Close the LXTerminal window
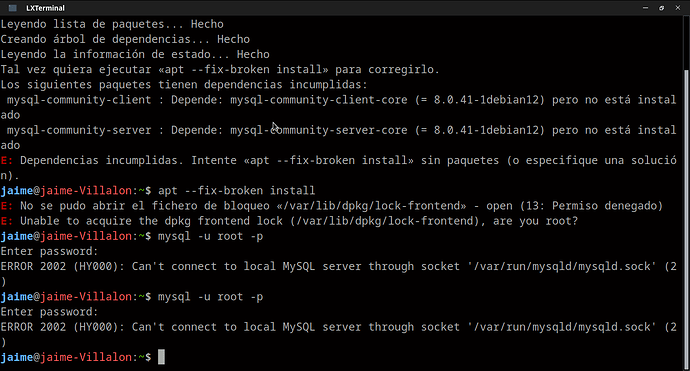This screenshot has height=371, width=690. [x=678, y=8]
